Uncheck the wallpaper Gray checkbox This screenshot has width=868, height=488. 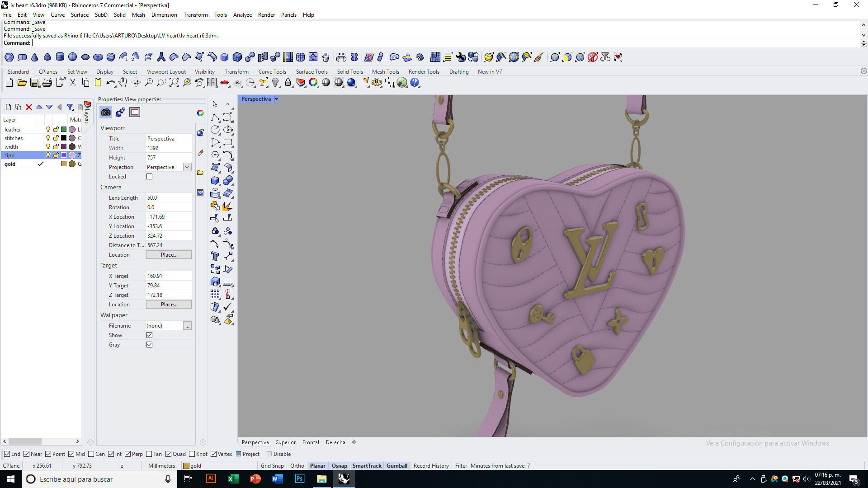pyautogui.click(x=150, y=345)
